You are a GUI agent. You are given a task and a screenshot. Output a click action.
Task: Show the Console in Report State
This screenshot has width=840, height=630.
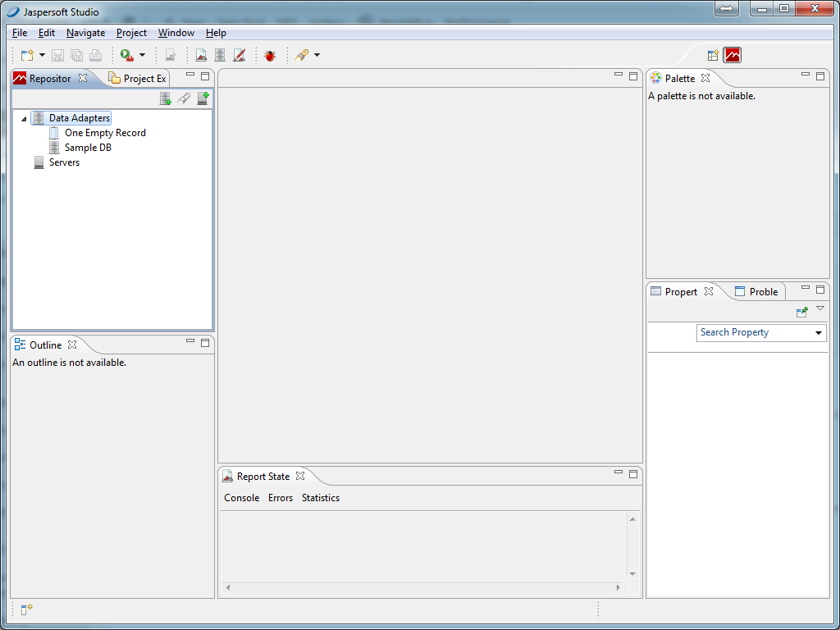pos(242,498)
